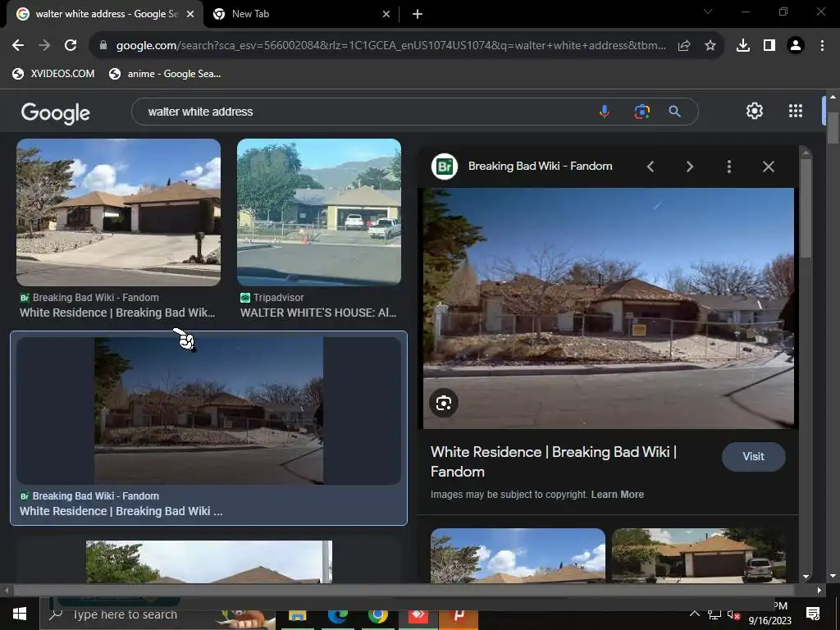Open the first Breaking Bad Wiki house thumbnail
Screen dimensions: 840x630
point(118,212)
